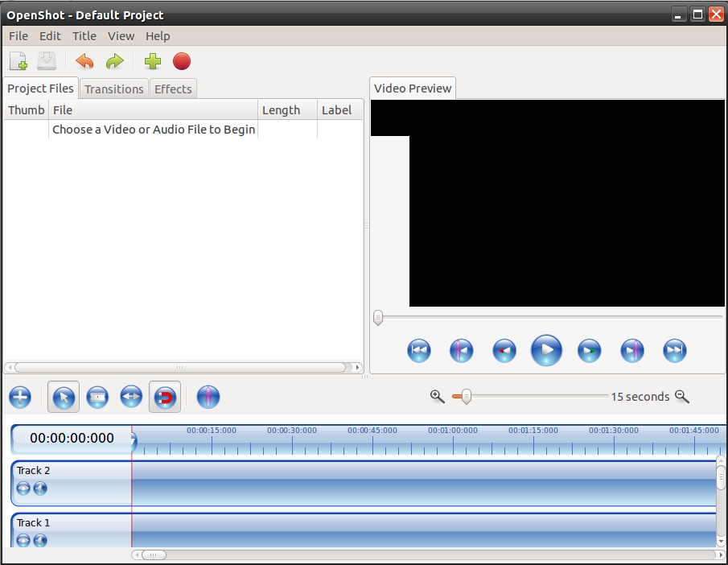
Task: Click the New Project toolbar icon
Action: click(x=19, y=61)
